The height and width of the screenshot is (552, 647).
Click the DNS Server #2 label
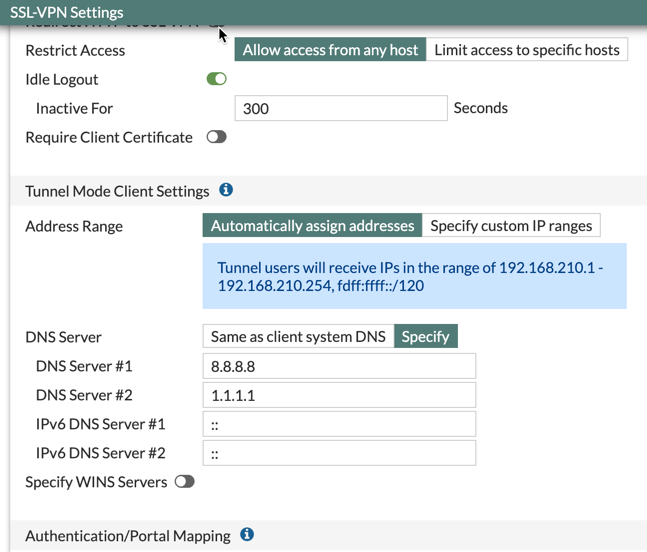84,395
